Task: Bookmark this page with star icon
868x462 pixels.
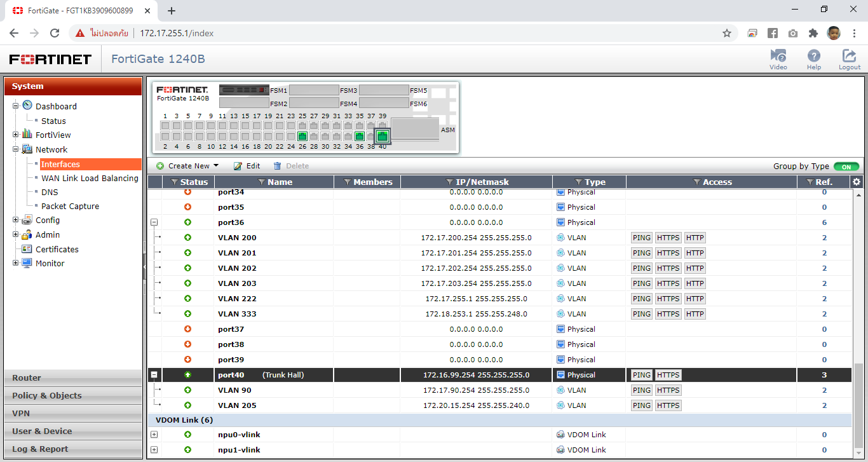Action: [x=727, y=33]
